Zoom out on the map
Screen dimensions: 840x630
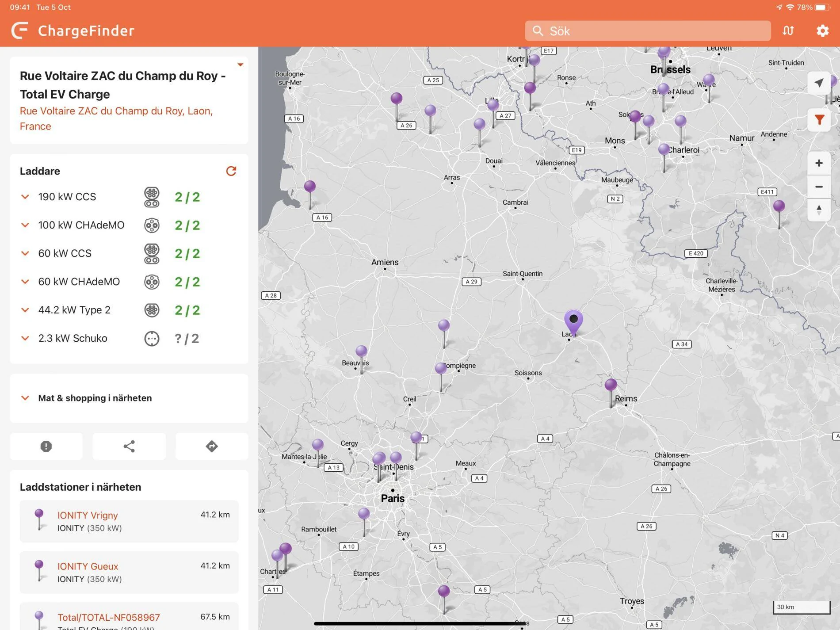pos(819,187)
